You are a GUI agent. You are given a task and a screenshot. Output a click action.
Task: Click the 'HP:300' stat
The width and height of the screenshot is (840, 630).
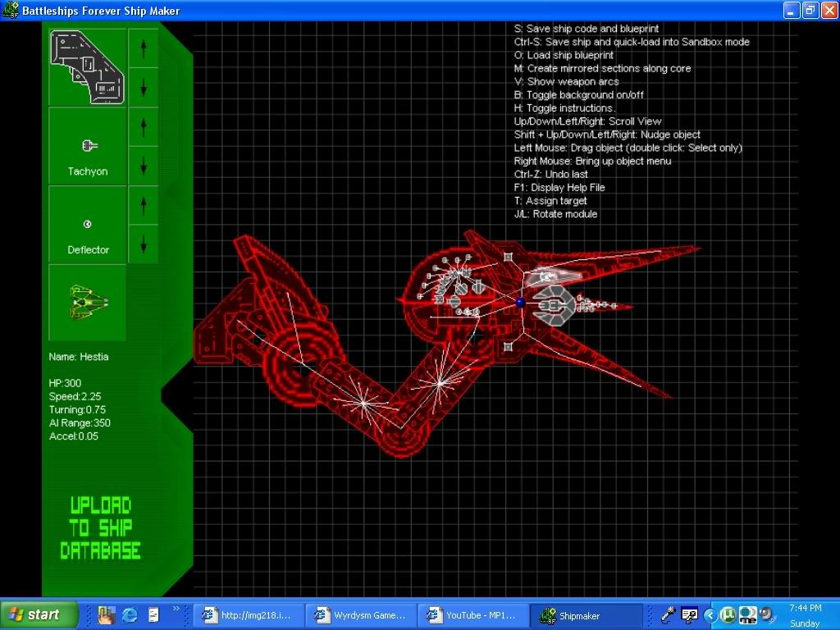tap(65, 383)
